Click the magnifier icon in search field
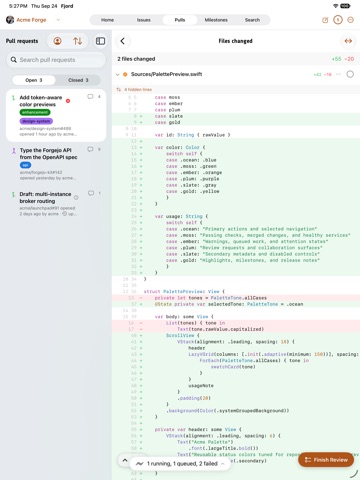Screen dimensions: 360x480 point(14,60)
